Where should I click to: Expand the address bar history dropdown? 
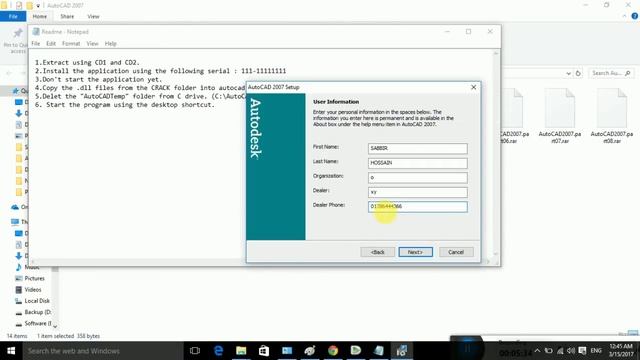click(x=569, y=73)
